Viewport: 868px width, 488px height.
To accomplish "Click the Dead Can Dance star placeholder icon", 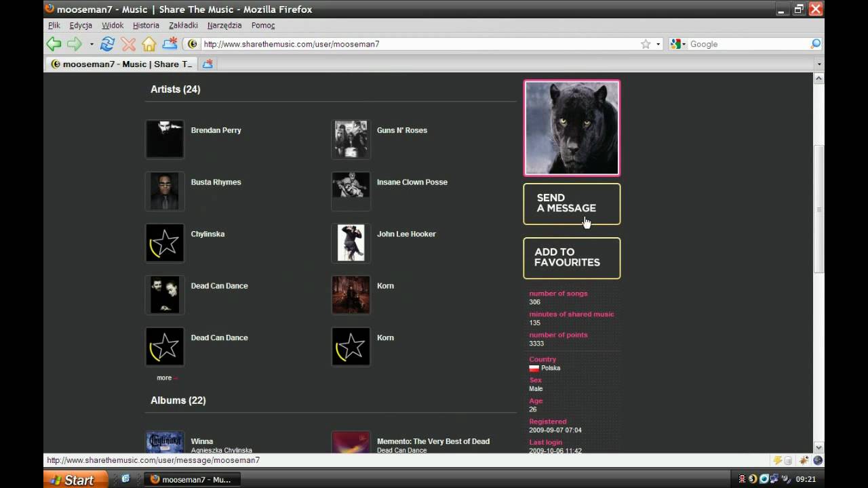I will [x=165, y=346].
